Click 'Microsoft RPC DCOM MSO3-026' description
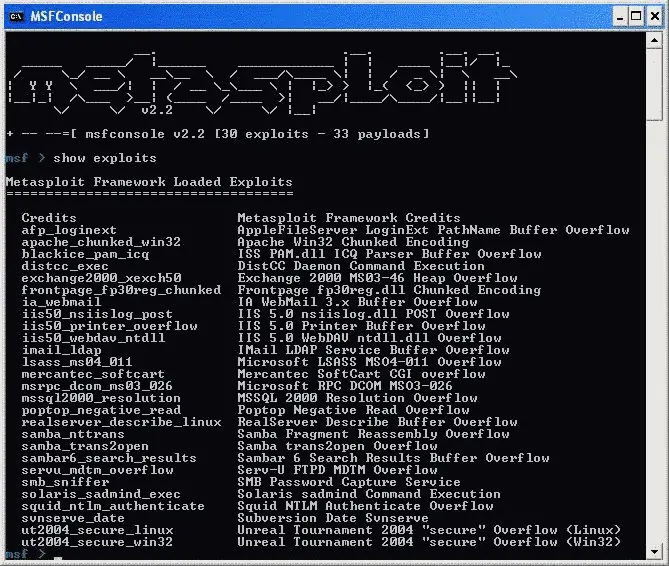 coord(345,386)
